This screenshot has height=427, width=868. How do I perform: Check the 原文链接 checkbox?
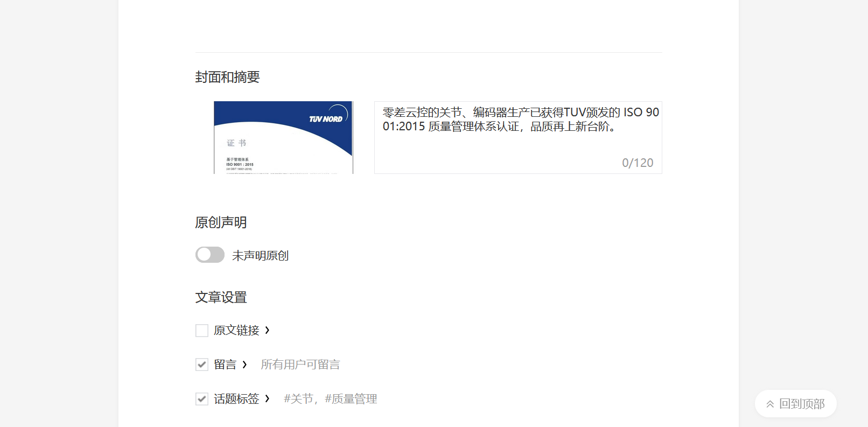[202, 331]
